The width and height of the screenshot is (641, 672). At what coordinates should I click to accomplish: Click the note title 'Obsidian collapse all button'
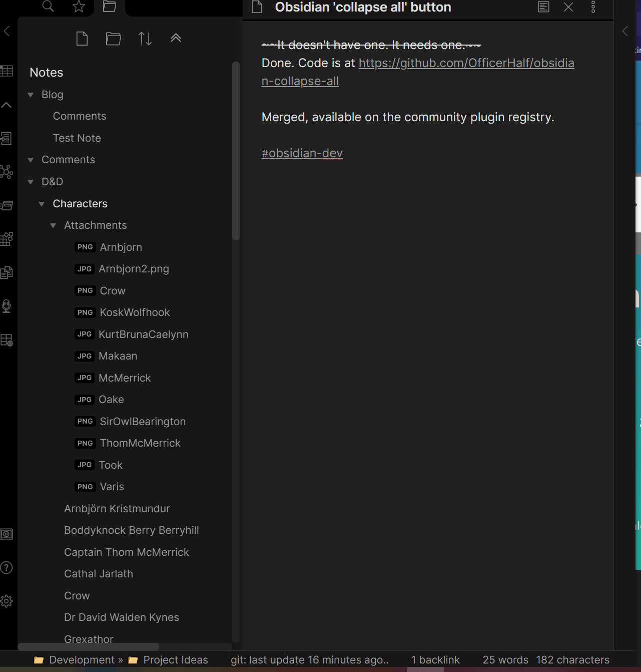(x=363, y=7)
